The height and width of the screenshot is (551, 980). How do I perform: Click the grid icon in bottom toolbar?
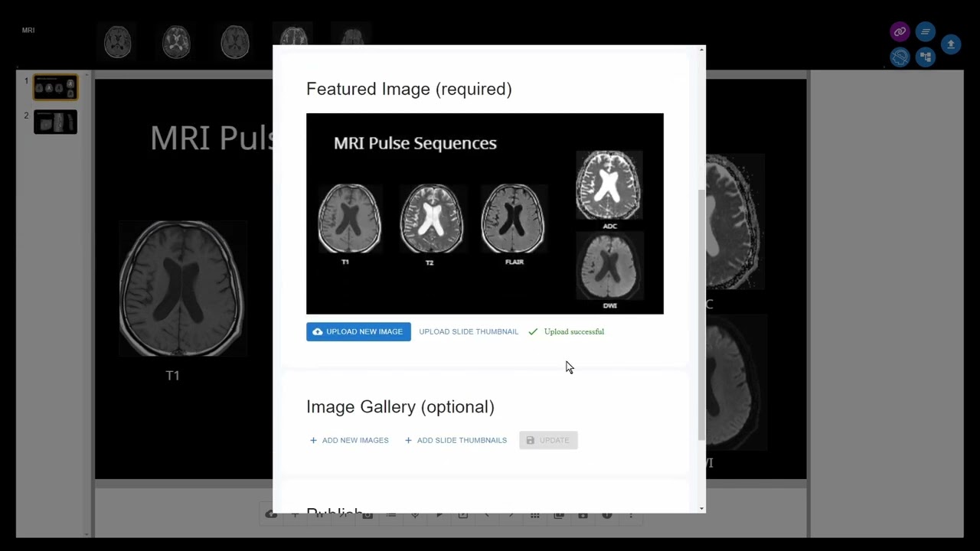point(535,515)
